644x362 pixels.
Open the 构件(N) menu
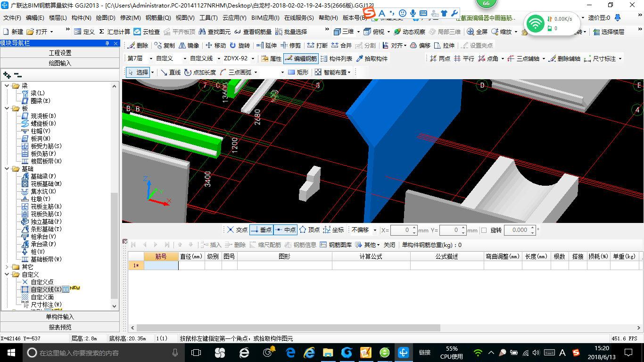pos(82,18)
